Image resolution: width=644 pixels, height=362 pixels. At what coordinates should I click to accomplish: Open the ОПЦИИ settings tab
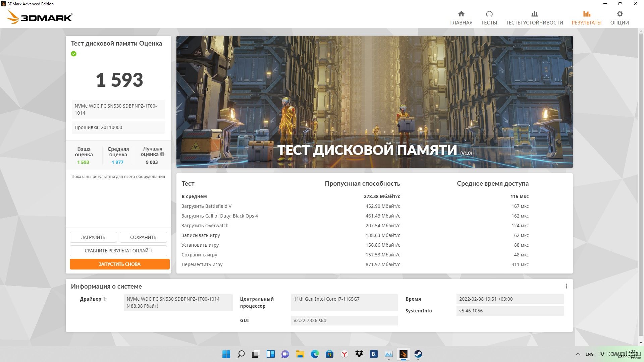[x=620, y=18]
